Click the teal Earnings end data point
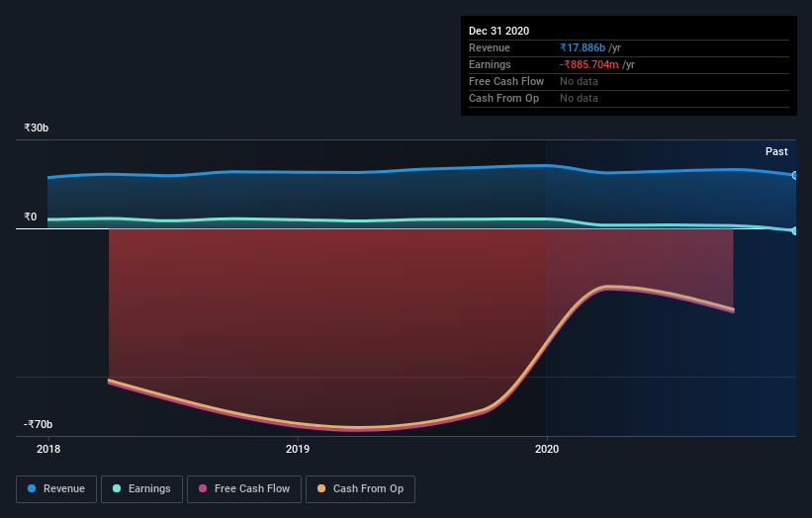This screenshot has height=518, width=812. coord(795,230)
